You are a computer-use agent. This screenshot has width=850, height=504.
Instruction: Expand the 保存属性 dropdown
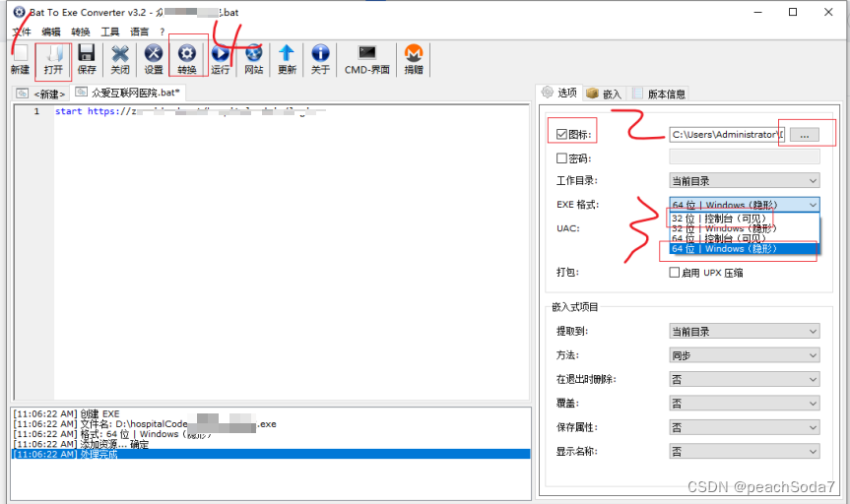745,427
